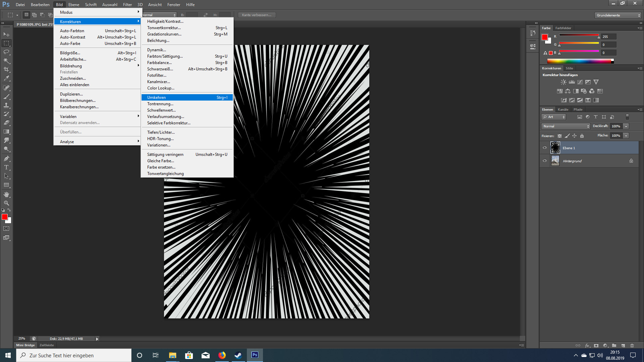
Task: Toggle the layer filter switch
Action: pos(627,117)
